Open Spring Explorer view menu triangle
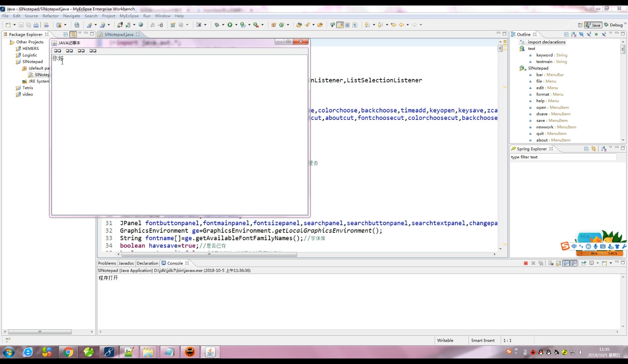This screenshot has height=364, width=628. click(x=611, y=148)
